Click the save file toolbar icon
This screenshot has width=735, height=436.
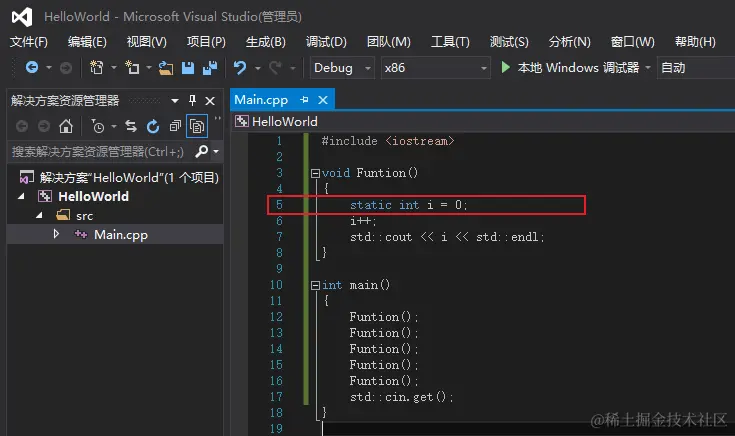click(x=188, y=68)
